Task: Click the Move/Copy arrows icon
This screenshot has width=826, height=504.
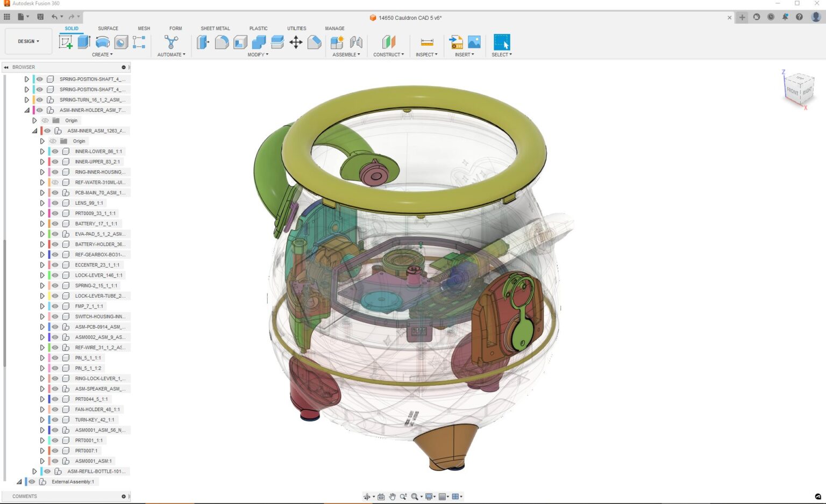Action: pyautogui.click(x=296, y=42)
